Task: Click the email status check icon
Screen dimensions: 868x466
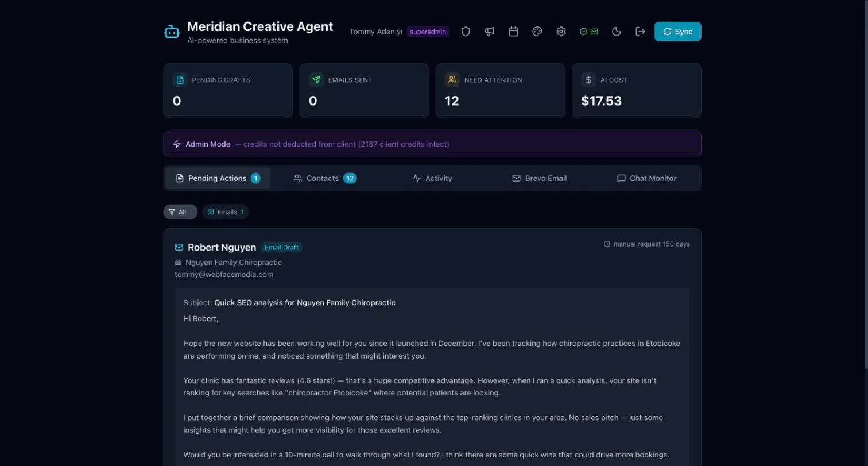Action: (589, 32)
